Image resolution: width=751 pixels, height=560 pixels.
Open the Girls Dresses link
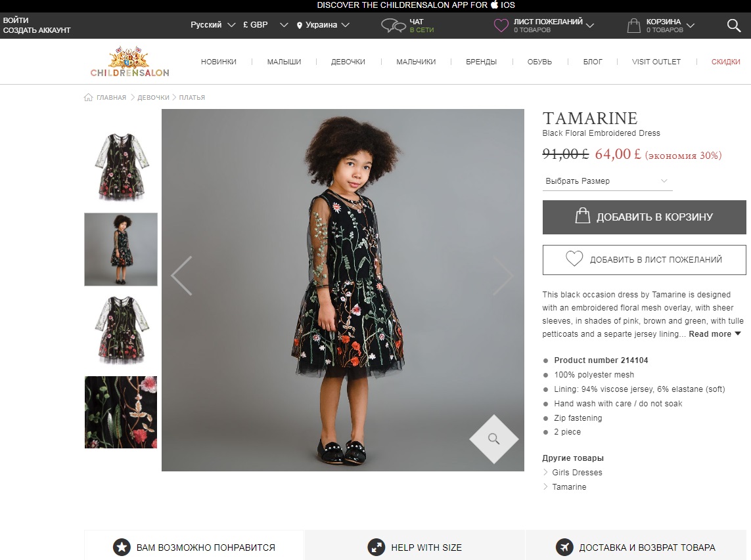point(577,473)
